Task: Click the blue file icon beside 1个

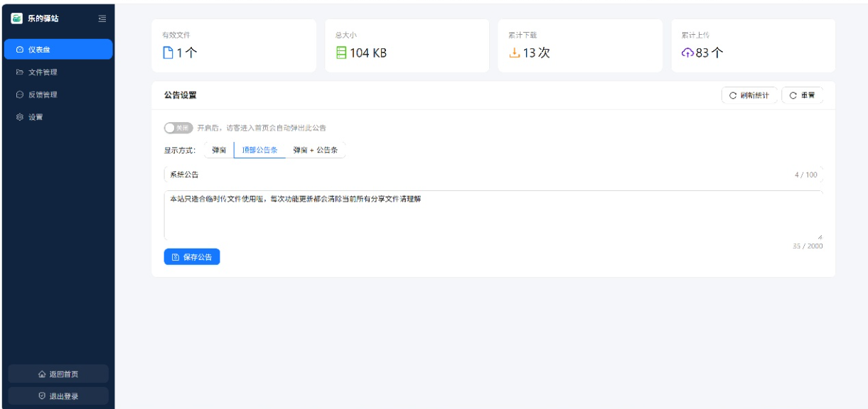Action: coord(168,53)
